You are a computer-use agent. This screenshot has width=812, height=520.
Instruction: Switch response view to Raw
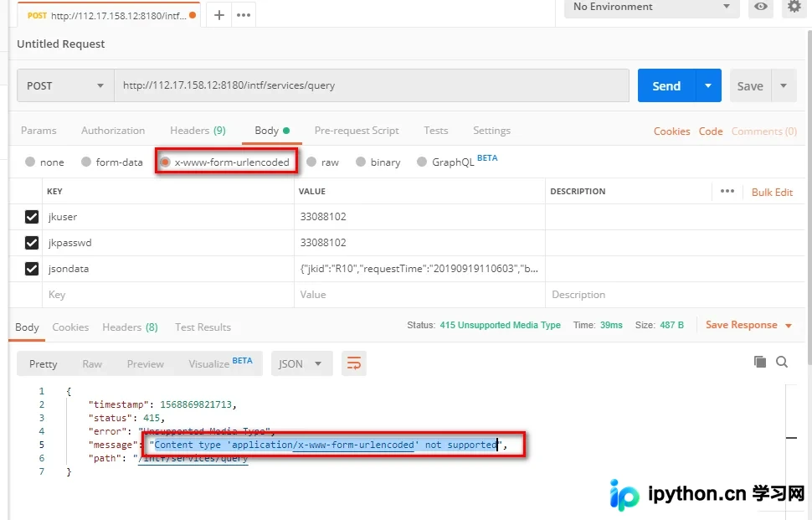click(92, 364)
